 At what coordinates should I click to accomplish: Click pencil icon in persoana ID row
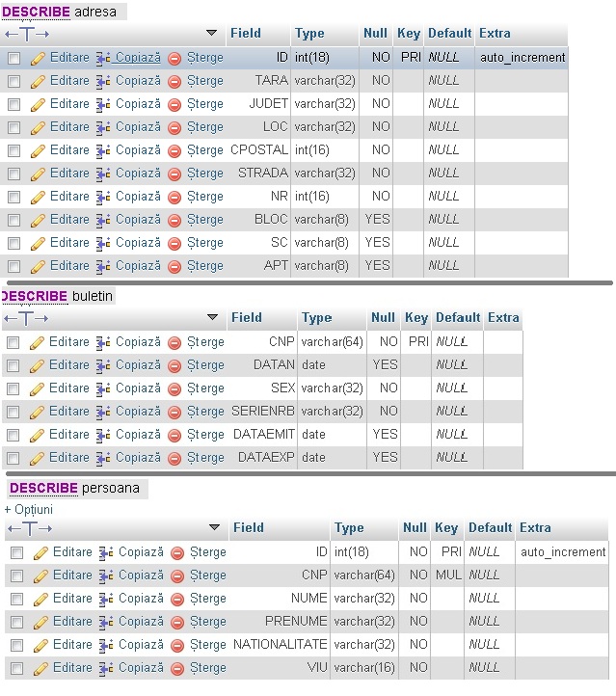click(40, 553)
